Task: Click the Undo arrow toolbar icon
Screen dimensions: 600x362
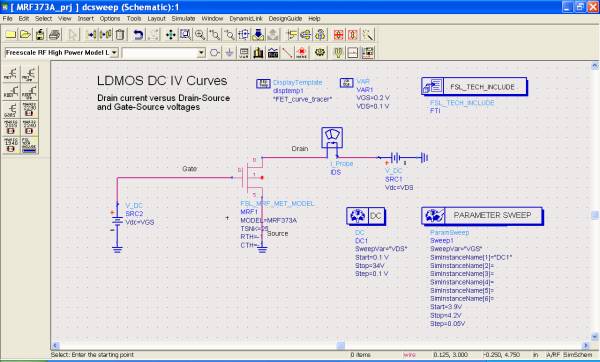Action: (138, 35)
